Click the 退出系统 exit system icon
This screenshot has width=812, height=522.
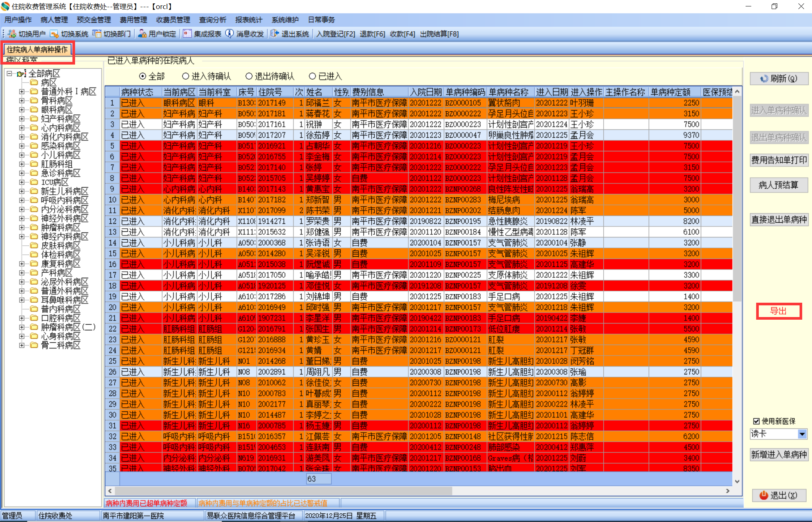point(275,34)
